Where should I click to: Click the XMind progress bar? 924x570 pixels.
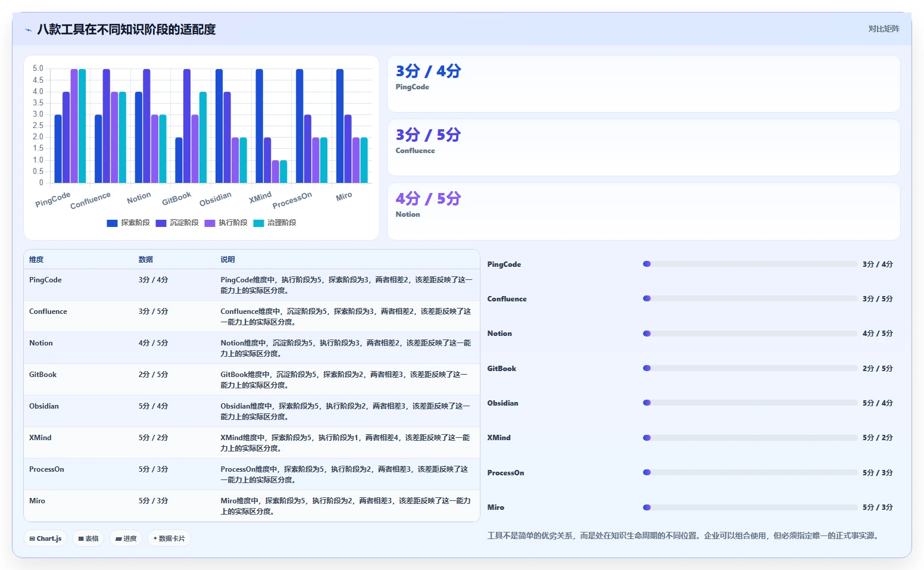pyautogui.click(x=750, y=438)
